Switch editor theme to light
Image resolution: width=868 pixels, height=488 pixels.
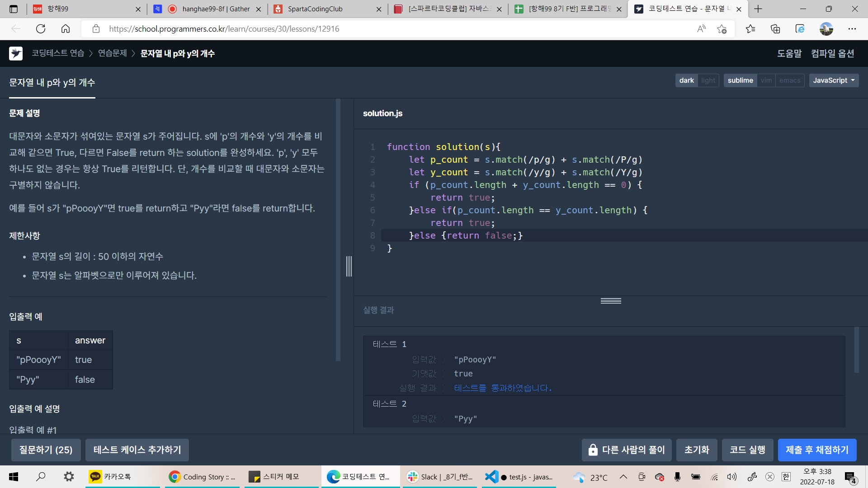(708, 80)
